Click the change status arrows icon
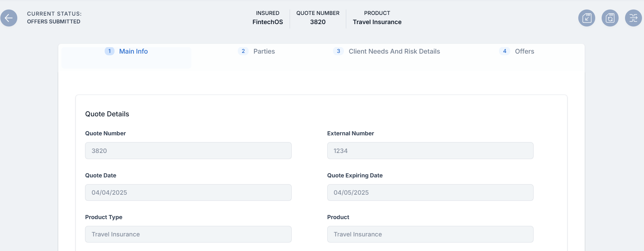This screenshot has height=251, width=644. [633, 18]
